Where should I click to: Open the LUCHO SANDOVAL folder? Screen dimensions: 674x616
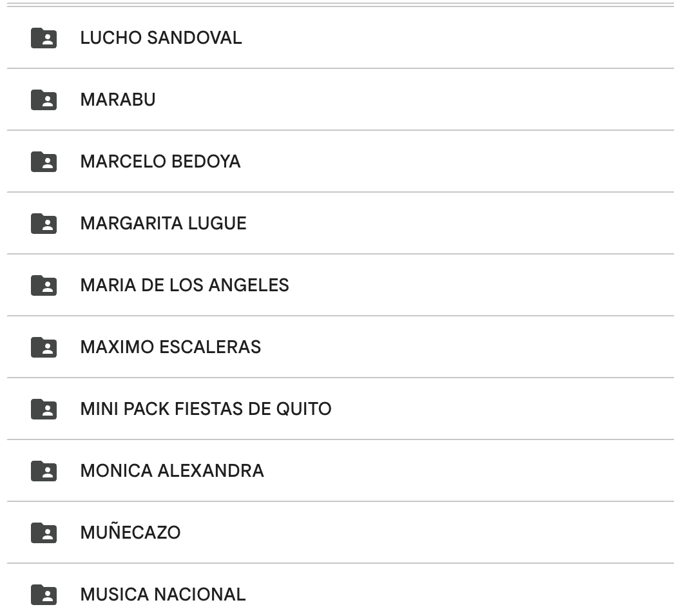click(x=161, y=38)
